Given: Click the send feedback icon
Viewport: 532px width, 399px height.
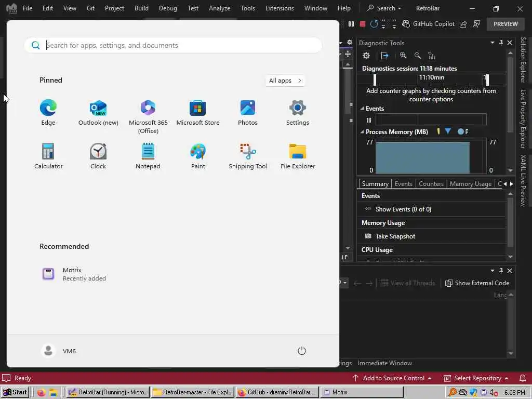Looking at the screenshot, I should (x=477, y=24).
